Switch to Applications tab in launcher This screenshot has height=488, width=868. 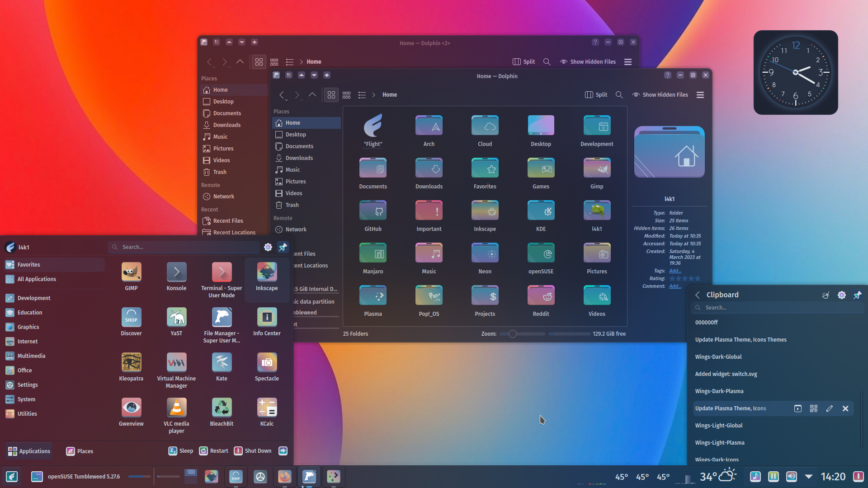point(29,451)
